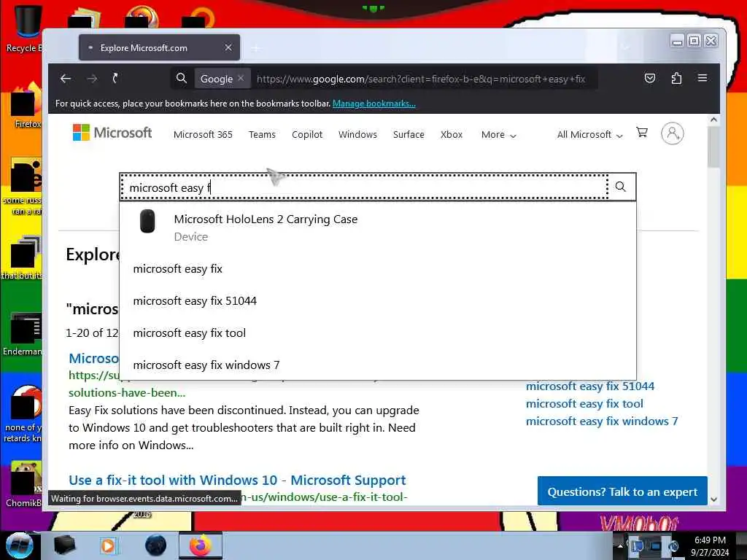Open related link microsoft easy fix 51044
This screenshot has width=747, height=560.
pos(590,386)
